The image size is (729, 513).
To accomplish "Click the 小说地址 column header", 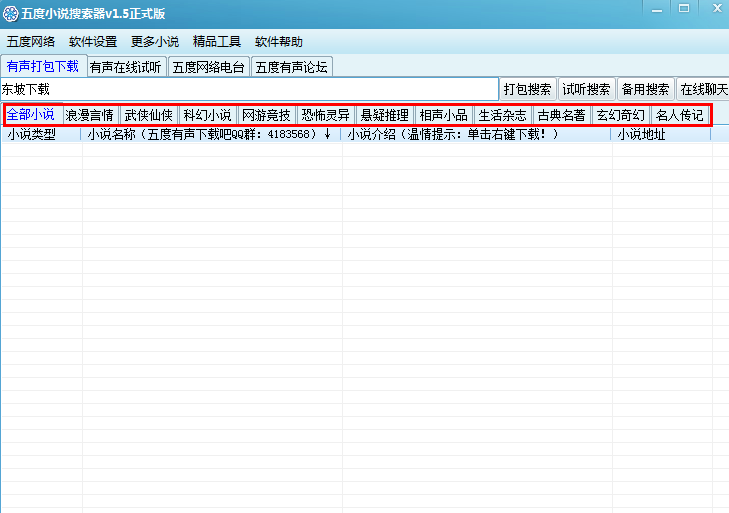I will pos(662,134).
